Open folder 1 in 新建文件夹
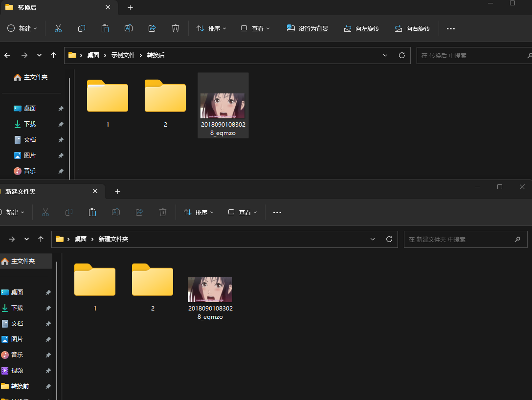 95,280
